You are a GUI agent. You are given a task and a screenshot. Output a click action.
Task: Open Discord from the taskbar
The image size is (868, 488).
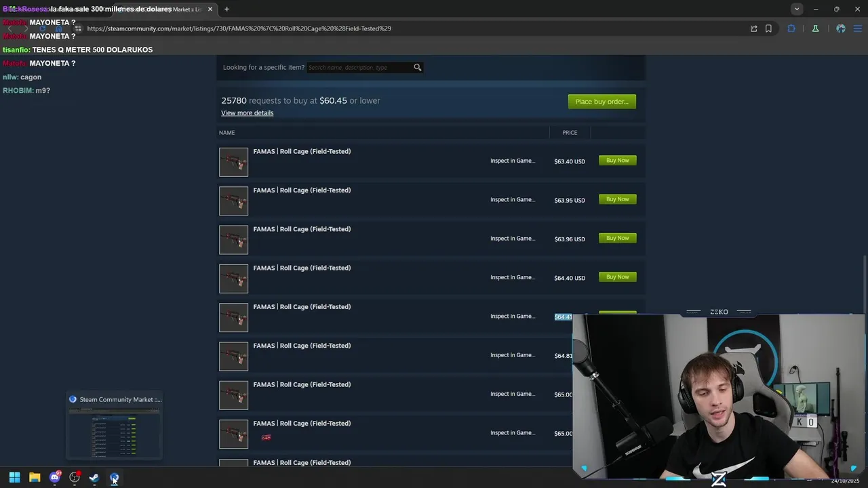tap(55, 478)
